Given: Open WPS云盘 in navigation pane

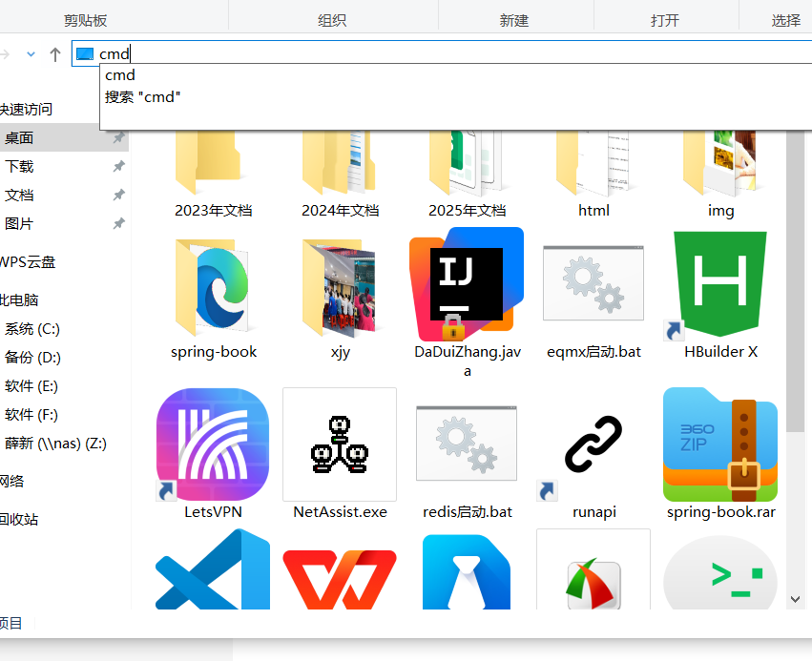Looking at the screenshot, I should tap(27, 262).
